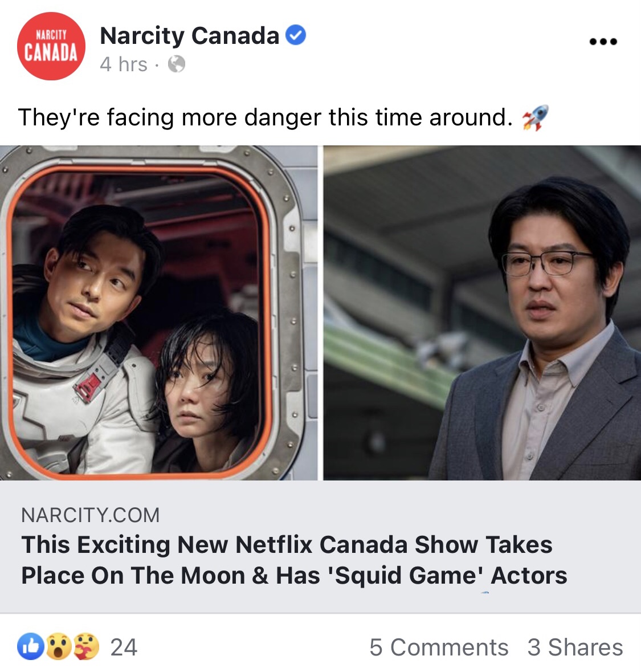Screen dimensions: 641x672
Task: Open the left spaceship window photo
Action: tap(158, 313)
